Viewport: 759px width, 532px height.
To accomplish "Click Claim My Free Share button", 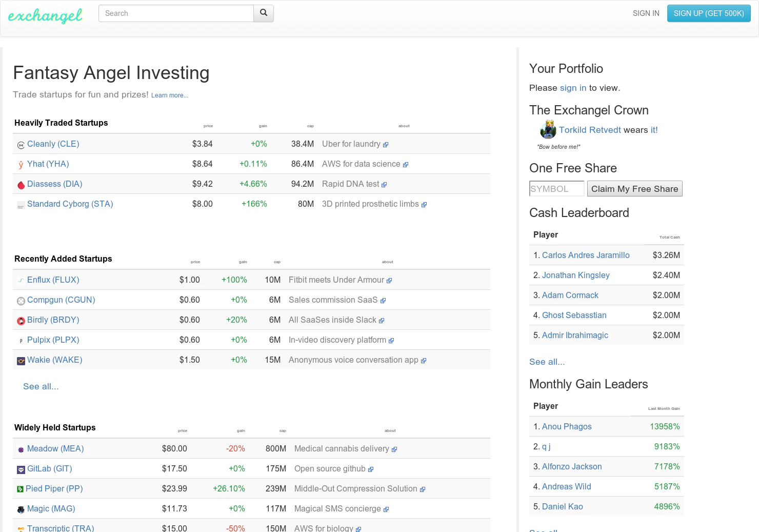I will (x=634, y=189).
